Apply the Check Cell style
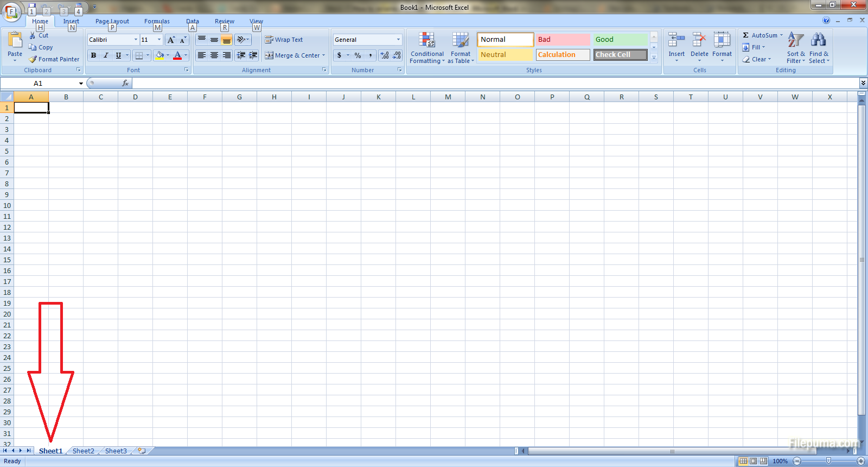The width and height of the screenshot is (868, 467). coord(620,55)
